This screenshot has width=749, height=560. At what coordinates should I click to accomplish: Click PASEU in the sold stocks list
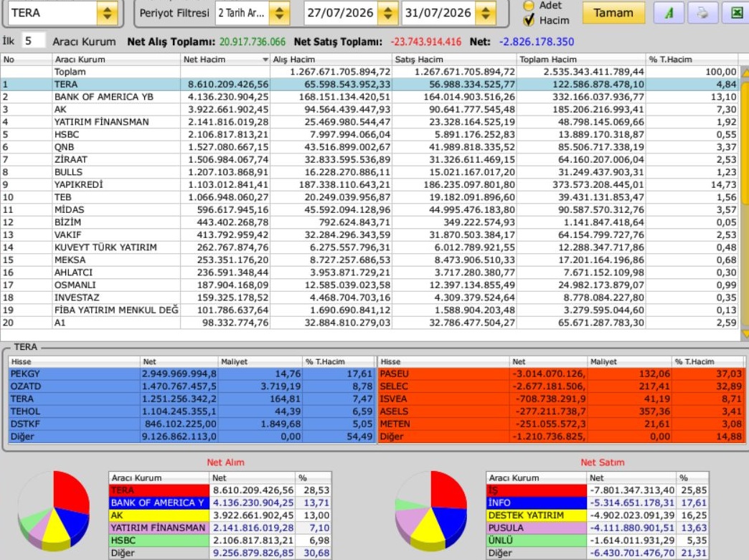click(x=394, y=374)
